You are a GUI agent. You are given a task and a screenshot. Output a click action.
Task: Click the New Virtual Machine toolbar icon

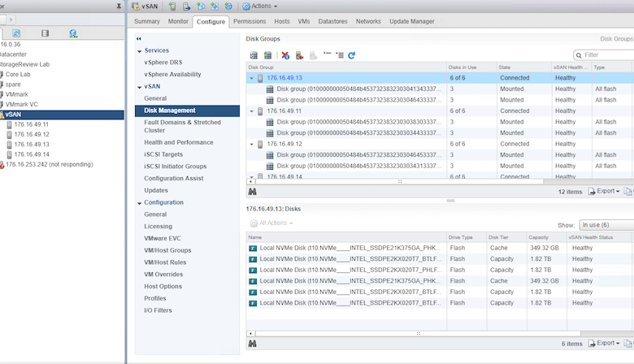tap(201, 6)
